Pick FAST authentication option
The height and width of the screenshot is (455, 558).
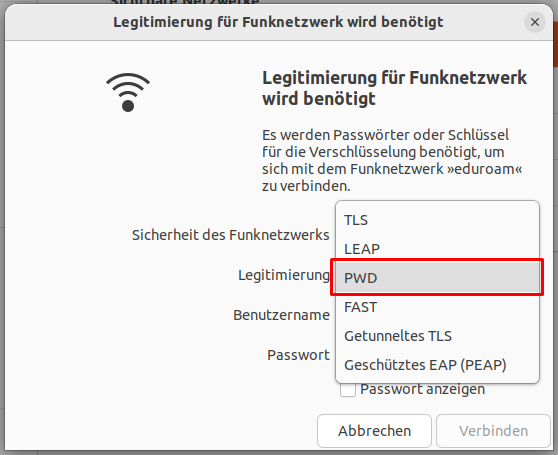click(x=437, y=307)
